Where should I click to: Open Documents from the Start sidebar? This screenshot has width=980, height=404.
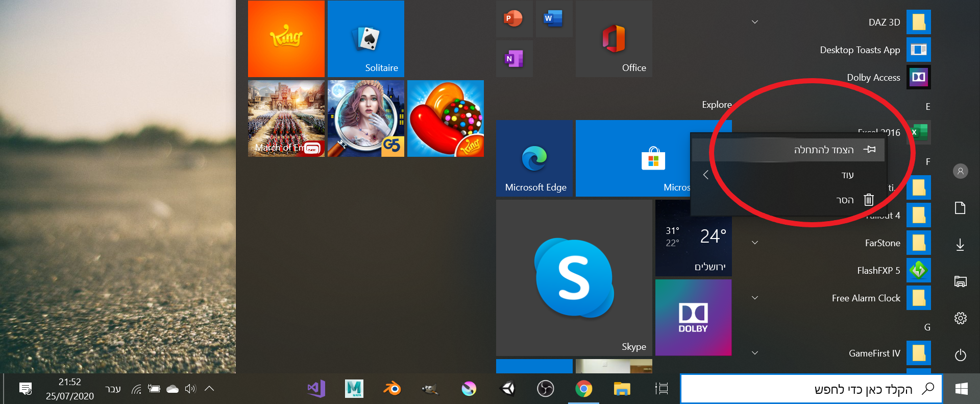(961, 208)
